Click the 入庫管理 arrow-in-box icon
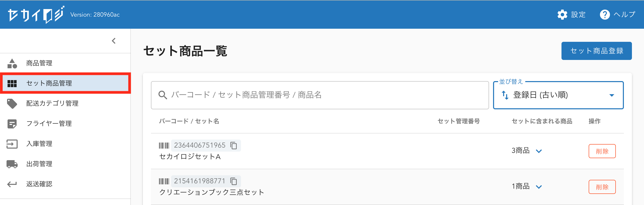Image resolution: width=644 pixels, height=205 pixels. pos(12,144)
